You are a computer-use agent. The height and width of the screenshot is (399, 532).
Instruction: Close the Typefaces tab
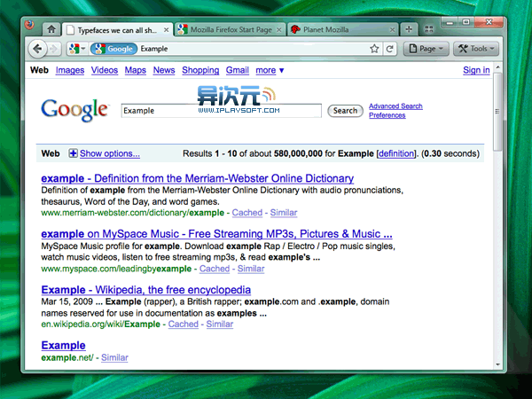[x=167, y=30]
